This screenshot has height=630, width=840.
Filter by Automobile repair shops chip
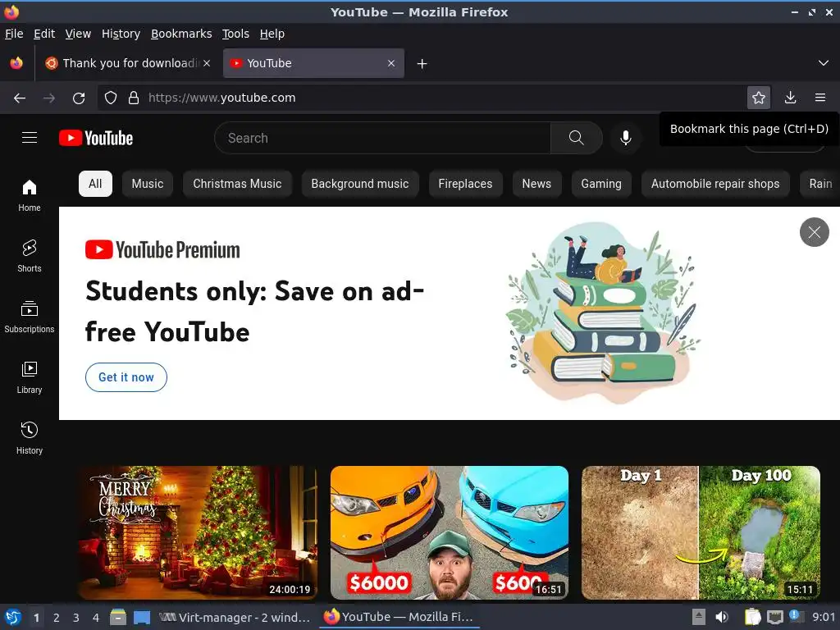coord(715,184)
